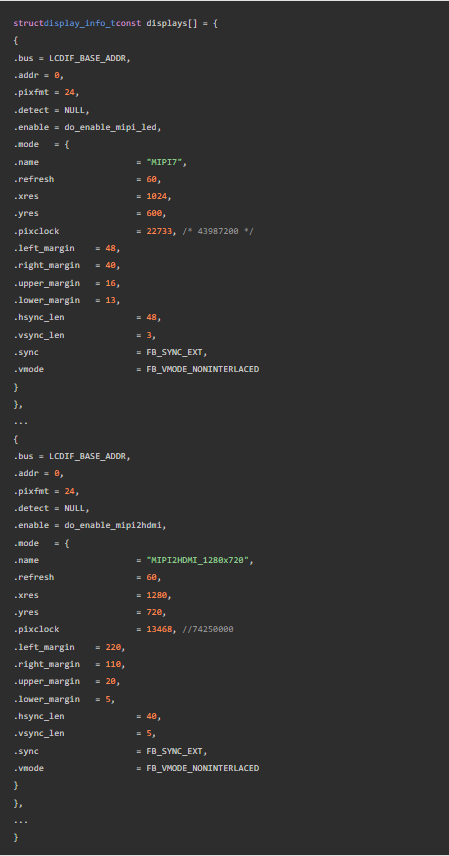Image resolution: width=449 pixels, height=856 pixels.
Task: Click the xres value 1024
Action: coord(157,196)
